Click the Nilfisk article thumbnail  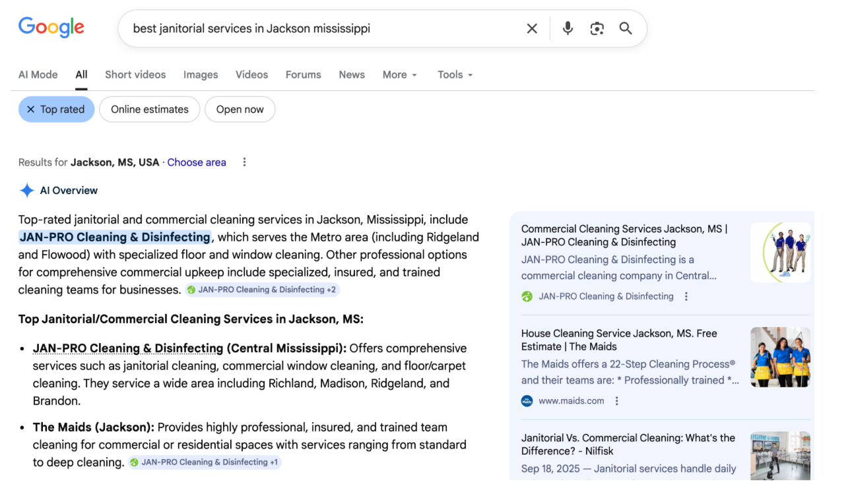pyautogui.click(x=780, y=456)
